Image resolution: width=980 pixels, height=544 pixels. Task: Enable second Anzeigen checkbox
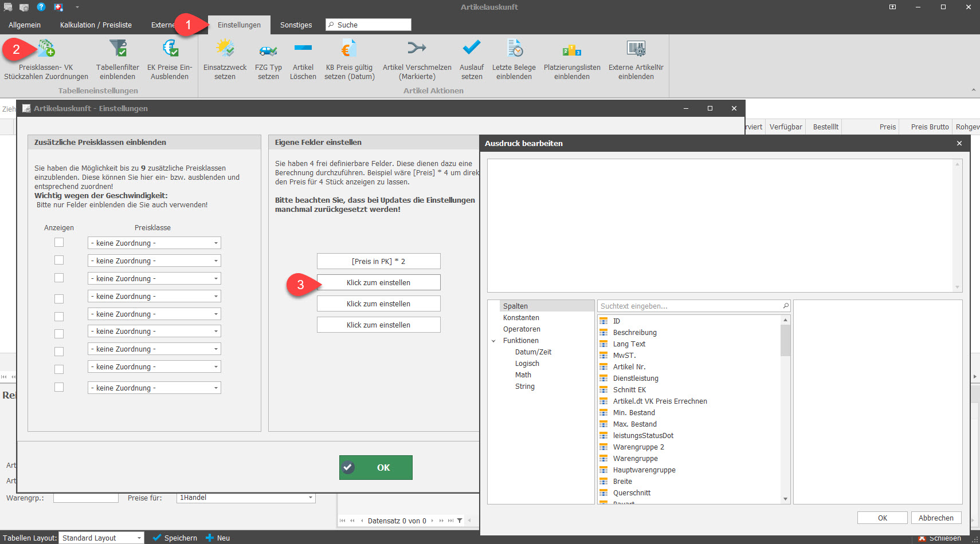59,260
